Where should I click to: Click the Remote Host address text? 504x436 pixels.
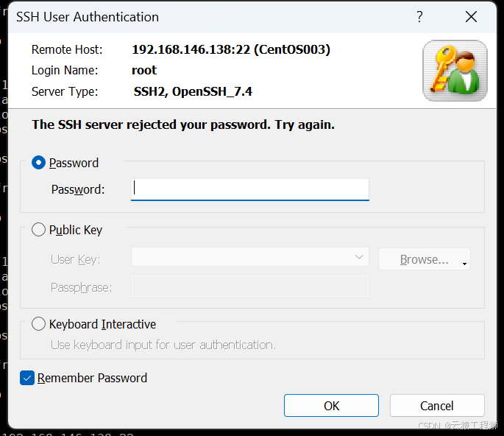231,49
